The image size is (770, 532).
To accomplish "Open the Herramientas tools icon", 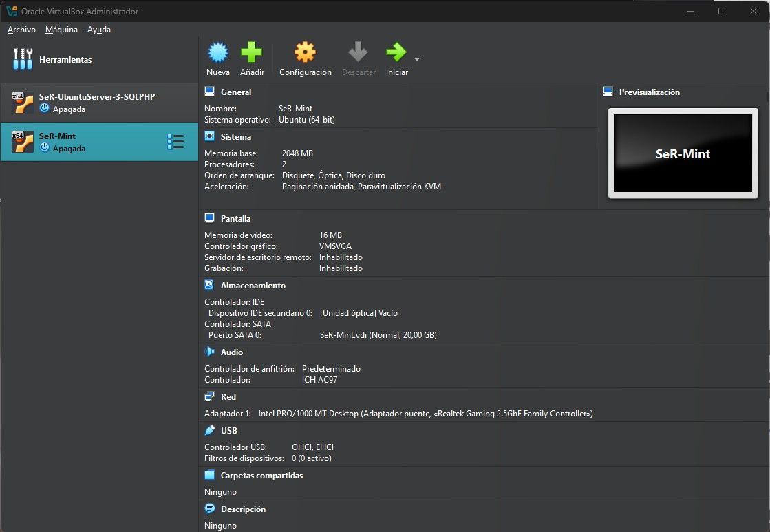I will click(x=23, y=59).
